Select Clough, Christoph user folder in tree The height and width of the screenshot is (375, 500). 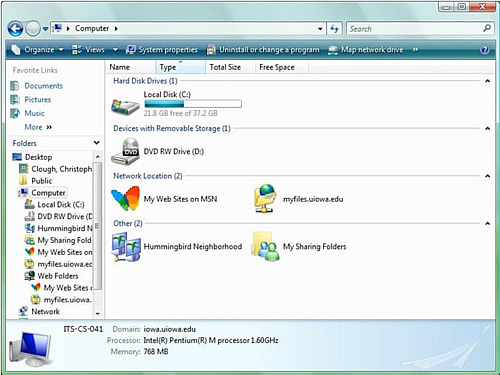tap(62, 169)
